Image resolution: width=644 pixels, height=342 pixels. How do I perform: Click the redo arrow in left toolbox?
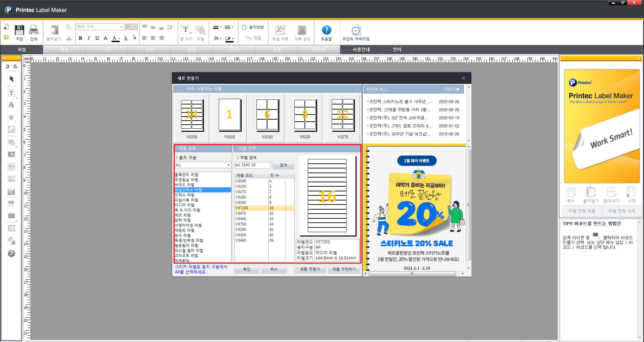pyautogui.click(x=15, y=66)
